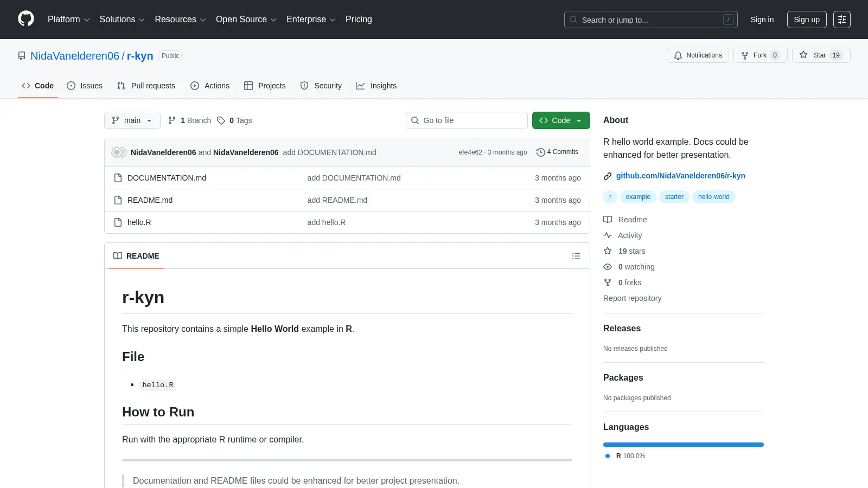Expand the Resources menu
The width and height of the screenshot is (868, 488).
click(180, 20)
